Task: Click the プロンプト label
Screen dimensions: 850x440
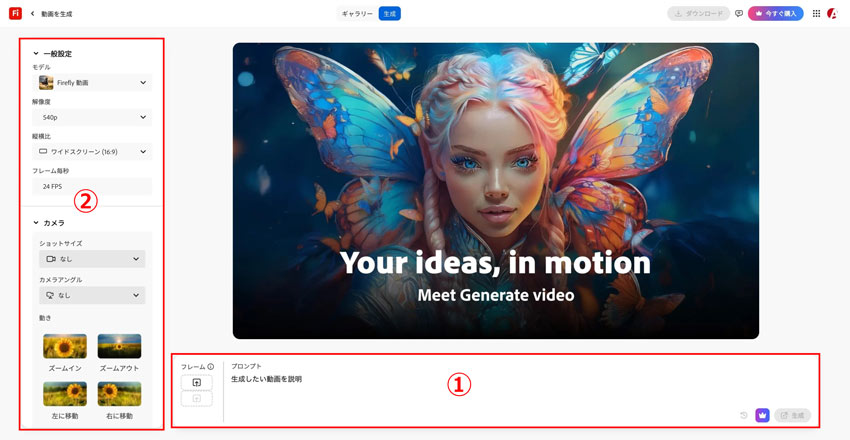Action: [246, 367]
